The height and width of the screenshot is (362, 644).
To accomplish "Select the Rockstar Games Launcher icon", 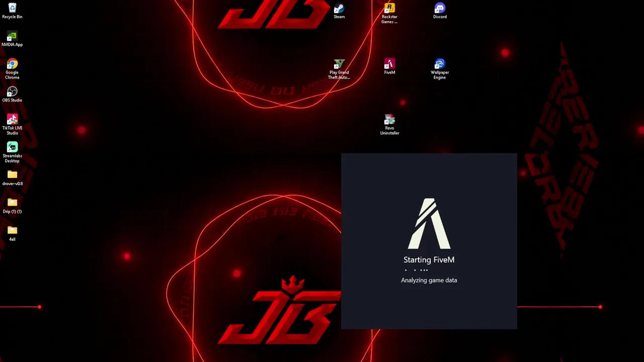I will [389, 13].
